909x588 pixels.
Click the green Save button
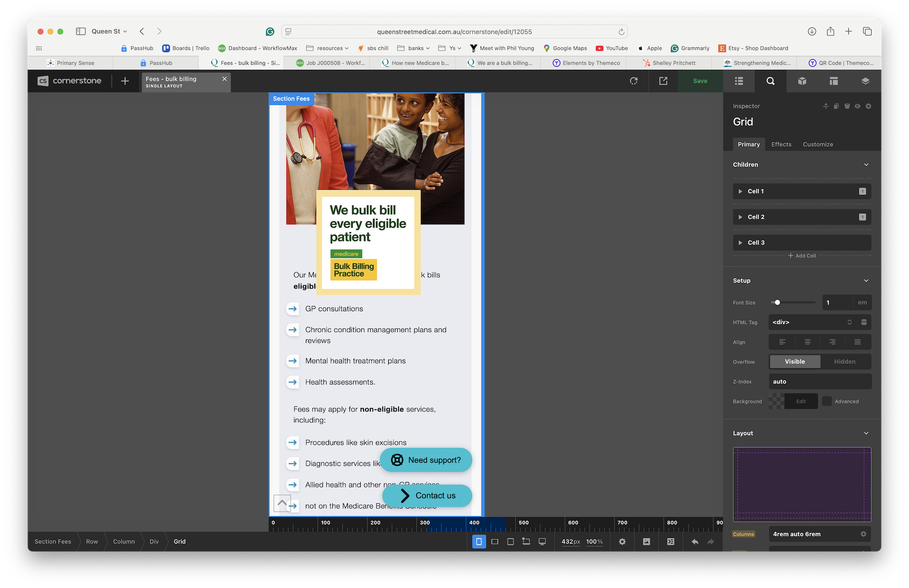click(700, 81)
